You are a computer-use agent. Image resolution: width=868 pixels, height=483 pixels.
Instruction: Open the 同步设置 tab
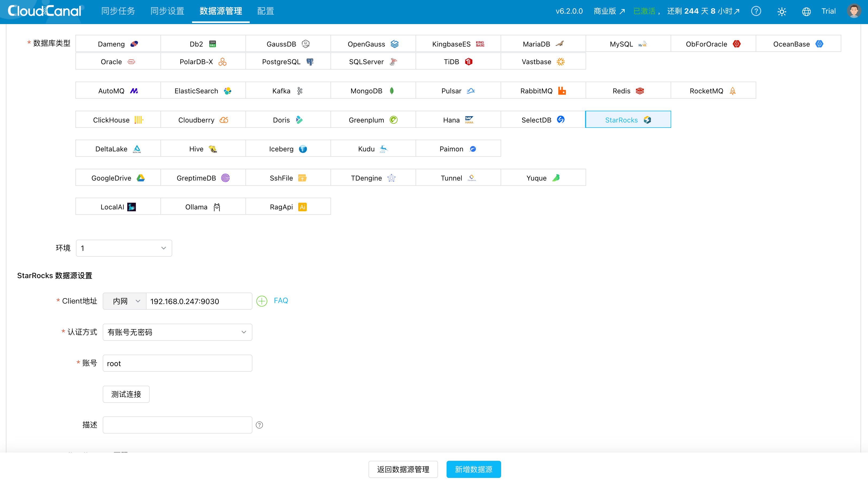[x=167, y=11]
